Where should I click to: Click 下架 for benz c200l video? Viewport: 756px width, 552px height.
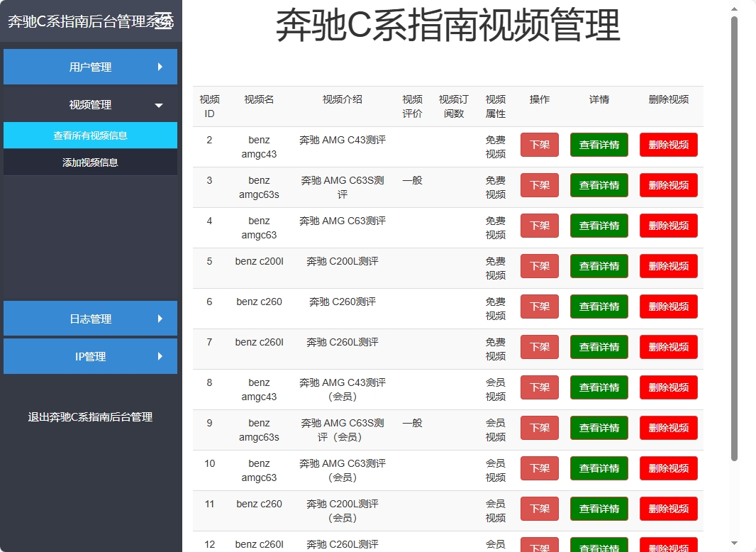point(539,265)
